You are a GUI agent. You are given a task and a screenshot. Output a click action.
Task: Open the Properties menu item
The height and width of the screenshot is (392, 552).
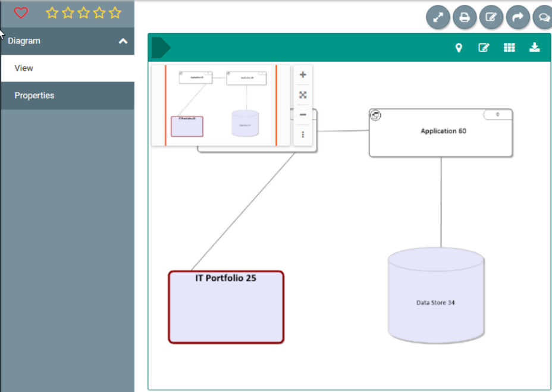point(34,96)
